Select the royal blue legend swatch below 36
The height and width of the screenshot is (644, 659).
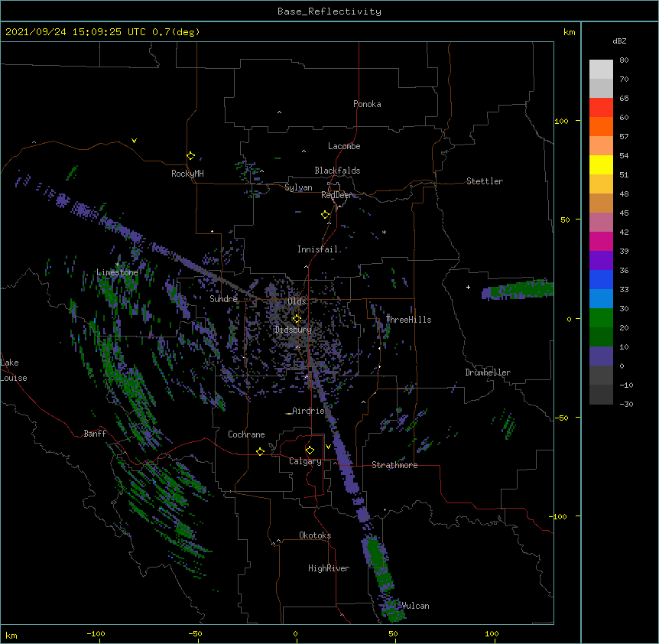(x=601, y=280)
